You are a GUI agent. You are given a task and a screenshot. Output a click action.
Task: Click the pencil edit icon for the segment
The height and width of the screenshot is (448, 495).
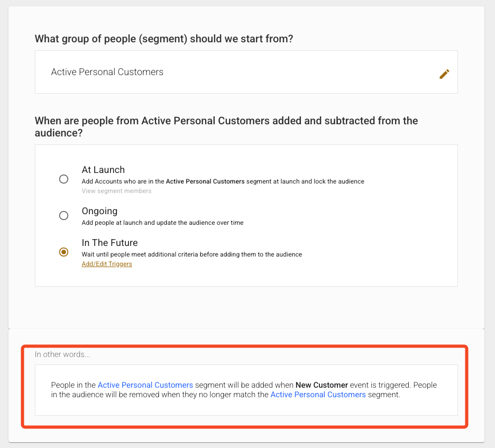(x=444, y=74)
